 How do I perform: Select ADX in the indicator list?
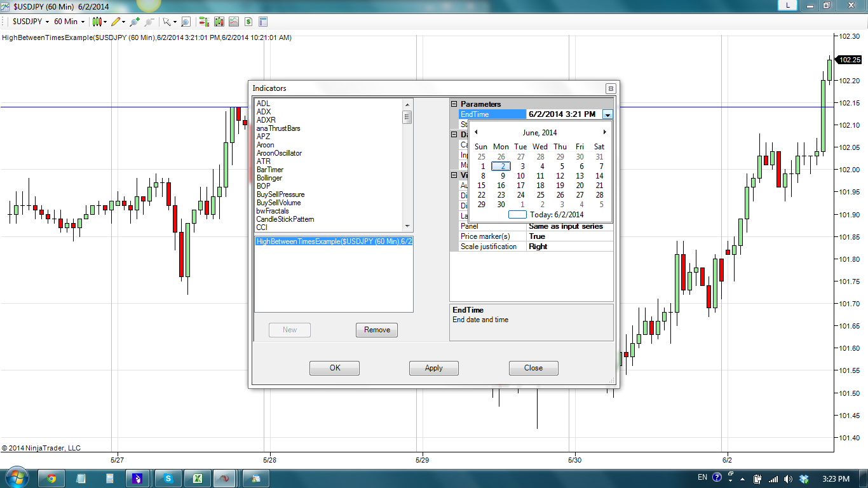tap(264, 112)
